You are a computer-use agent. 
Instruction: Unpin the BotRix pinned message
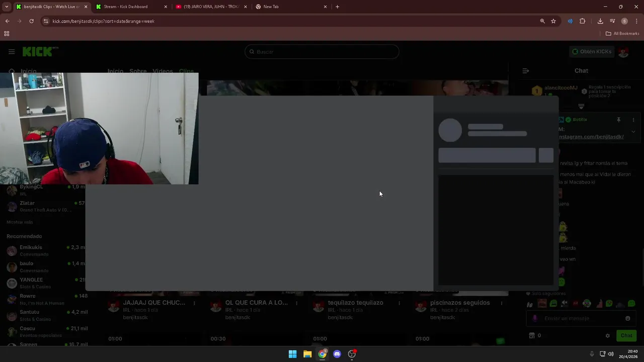point(619,120)
